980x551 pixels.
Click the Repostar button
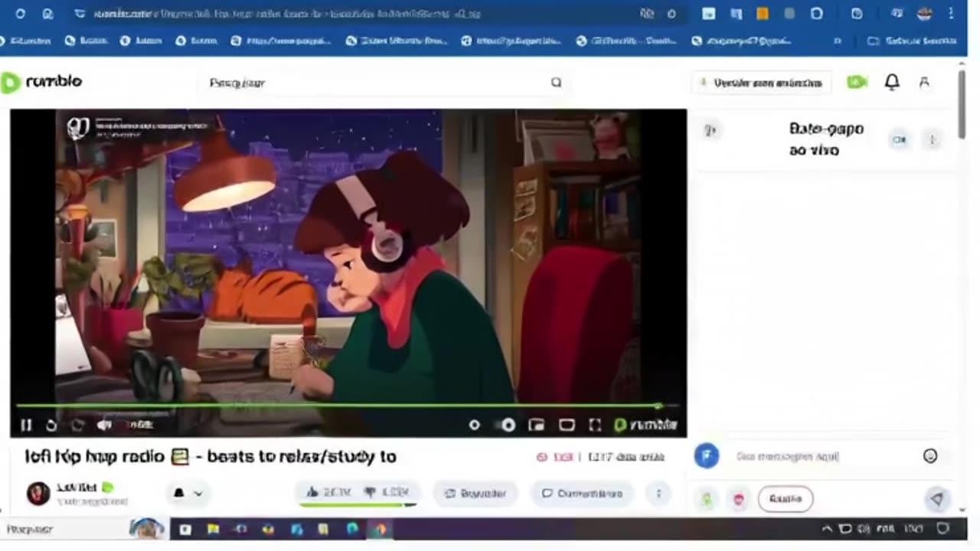coord(475,494)
